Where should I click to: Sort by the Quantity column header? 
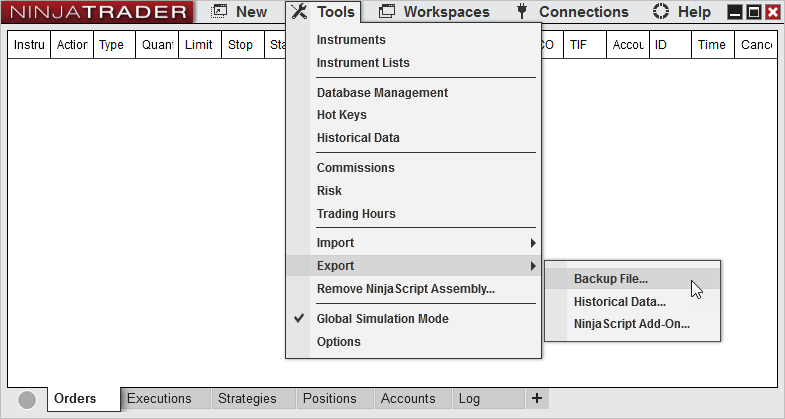click(157, 45)
